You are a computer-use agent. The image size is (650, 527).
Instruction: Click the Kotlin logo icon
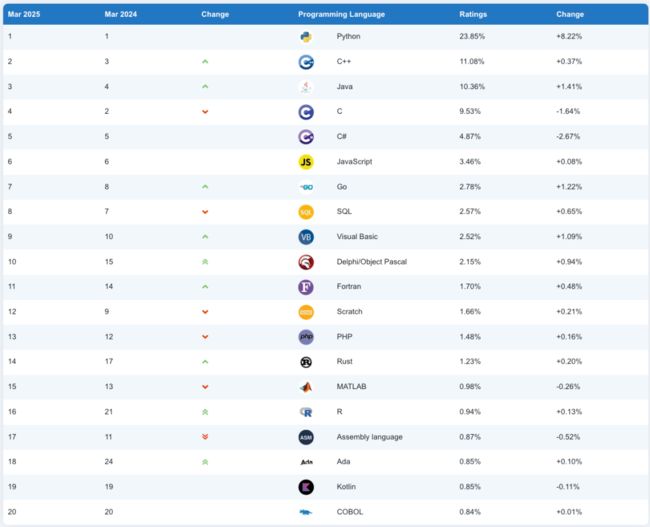click(306, 487)
